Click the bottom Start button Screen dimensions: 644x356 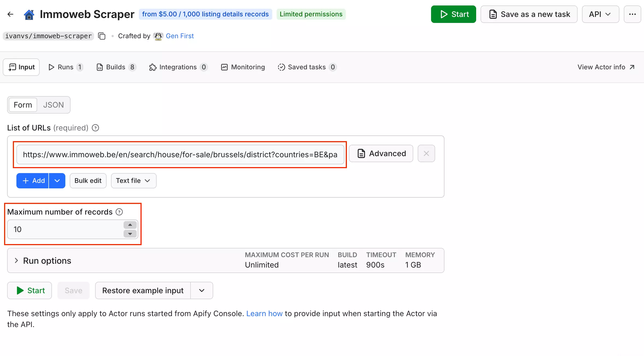coord(30,290)
